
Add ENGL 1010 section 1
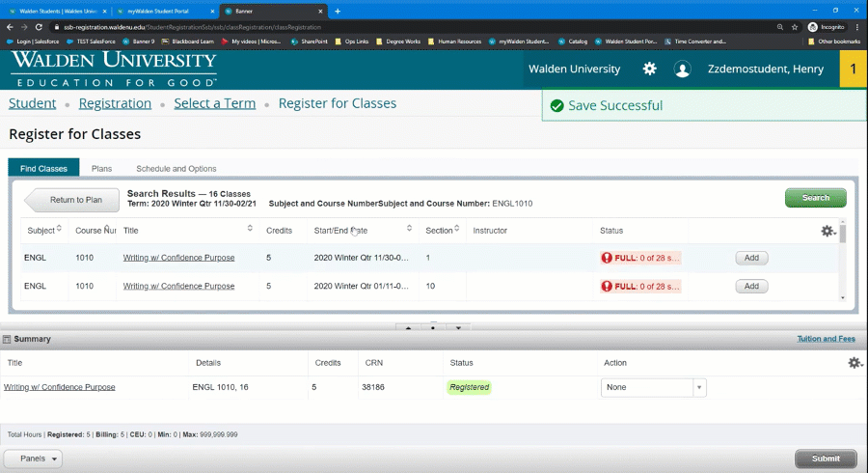(x=751, y=258)
